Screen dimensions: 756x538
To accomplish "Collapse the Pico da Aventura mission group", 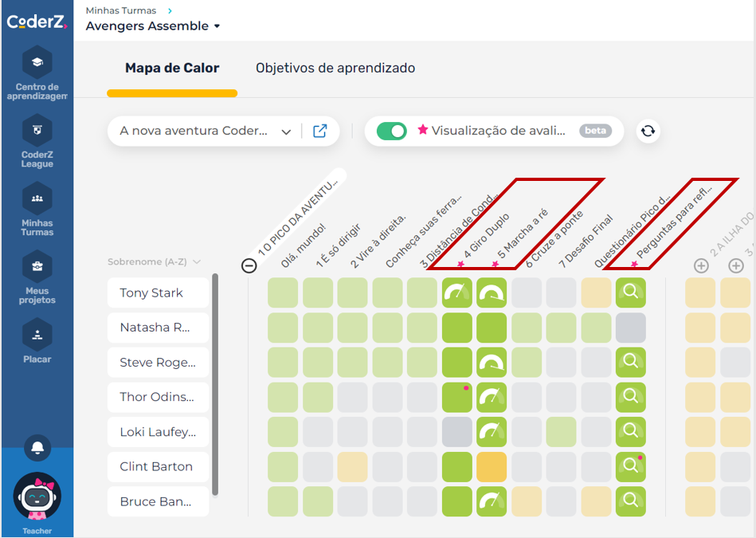I will click(249, 265).
